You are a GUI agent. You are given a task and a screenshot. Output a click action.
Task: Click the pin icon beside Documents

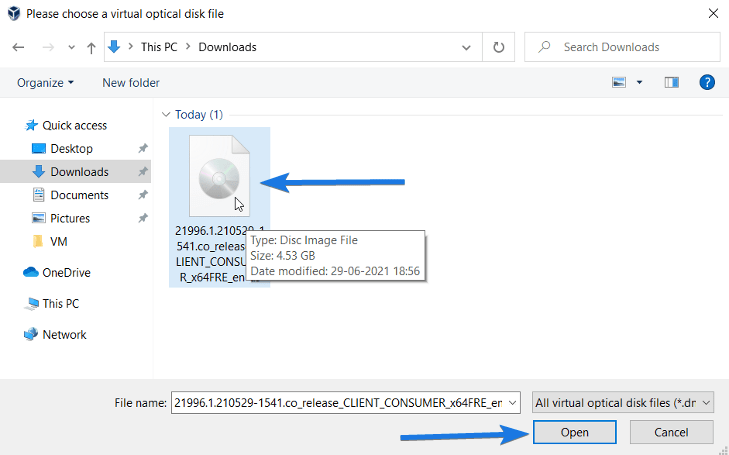pyautogui.click(x=143, y=195)
